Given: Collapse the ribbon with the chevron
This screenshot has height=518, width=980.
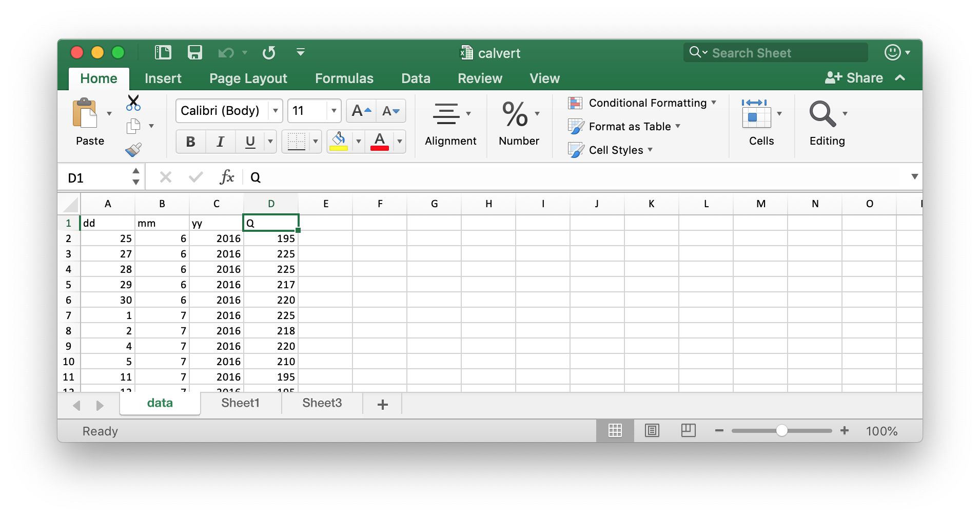Looking at the screenshot, I should tap(900, 78).
